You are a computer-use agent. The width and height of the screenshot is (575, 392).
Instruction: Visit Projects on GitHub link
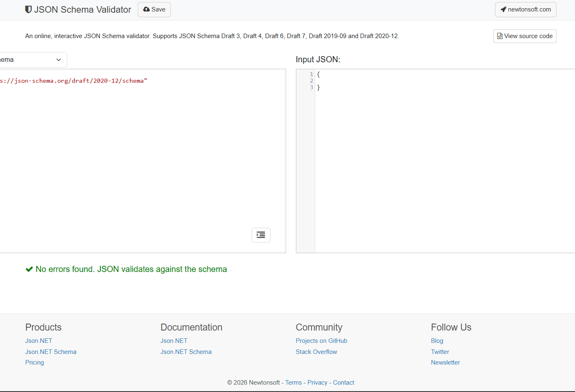[x=321, y=341]
